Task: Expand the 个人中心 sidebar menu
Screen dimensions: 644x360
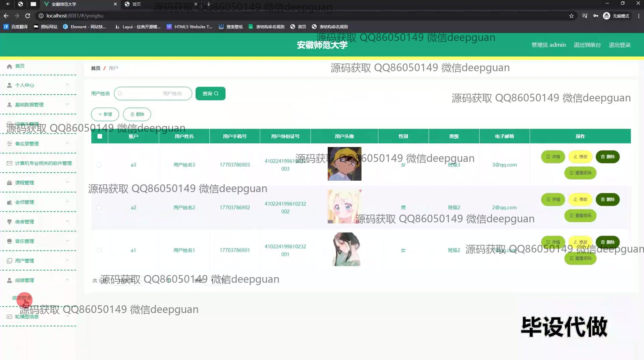Action: coord(38,85)
